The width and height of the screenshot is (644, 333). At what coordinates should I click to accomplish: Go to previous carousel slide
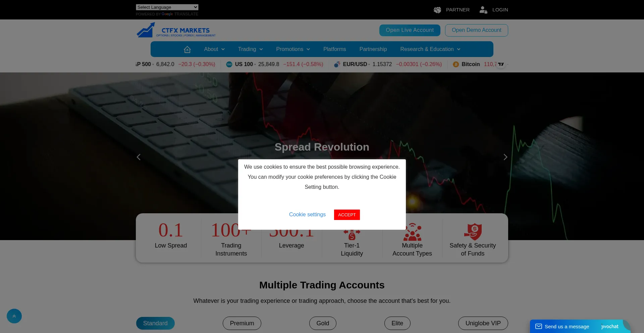[139, 157]
